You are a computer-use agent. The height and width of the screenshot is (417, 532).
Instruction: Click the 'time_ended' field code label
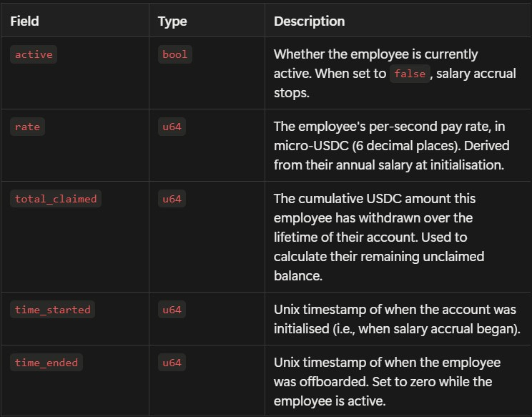point(46,363)
